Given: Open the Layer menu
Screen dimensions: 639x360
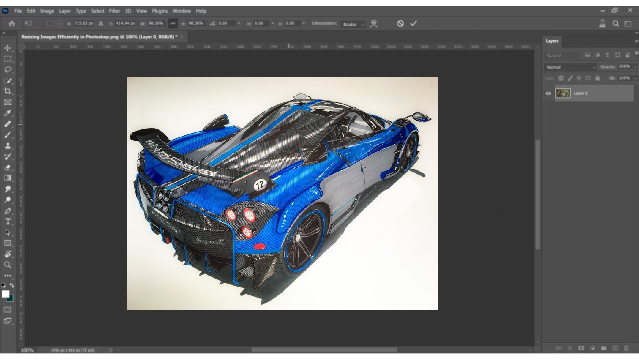Looking at the screenshot, I should (65, 11).
